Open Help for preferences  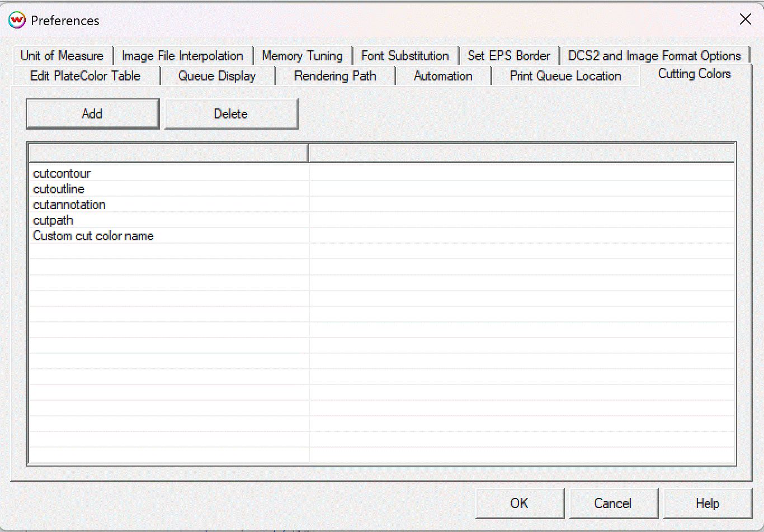click(707, 503)
